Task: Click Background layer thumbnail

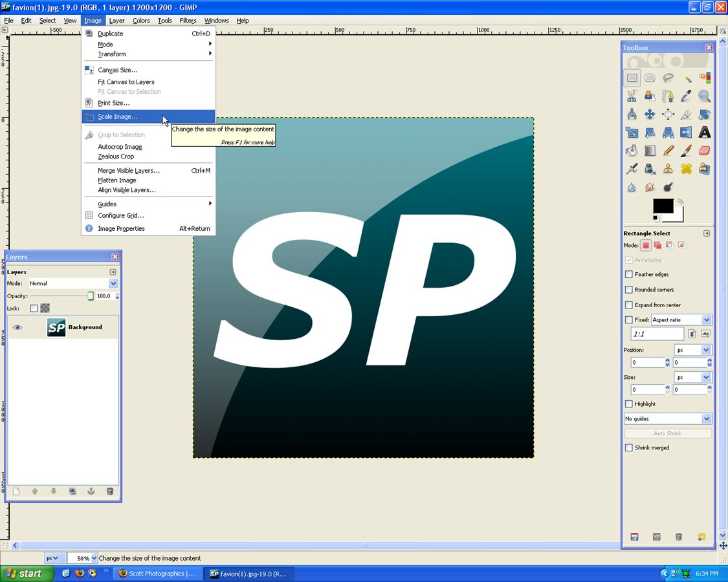Action: [x=56, y=327]
